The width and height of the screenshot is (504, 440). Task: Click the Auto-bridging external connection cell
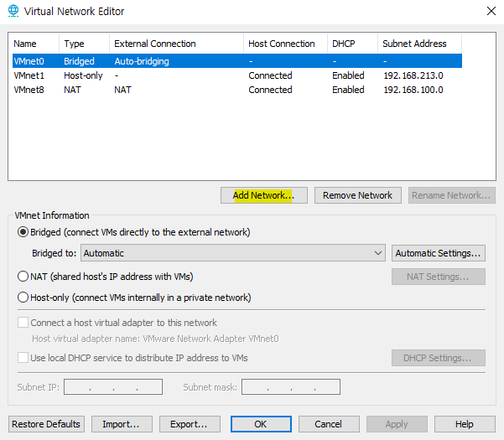[142, 61]
